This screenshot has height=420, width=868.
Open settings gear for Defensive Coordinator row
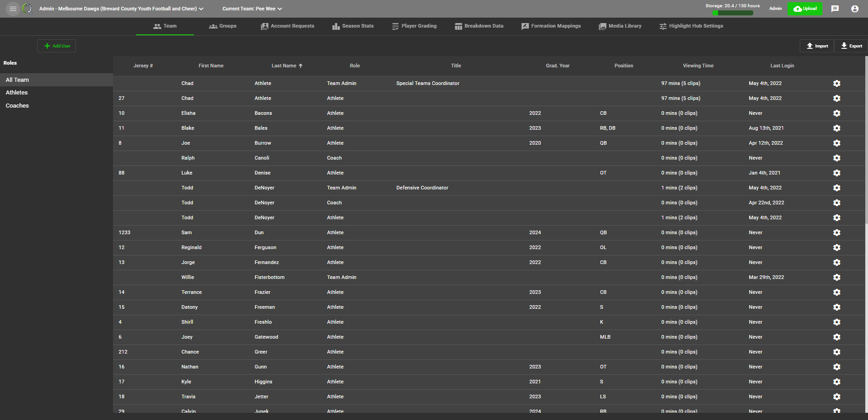click(837, 188)
